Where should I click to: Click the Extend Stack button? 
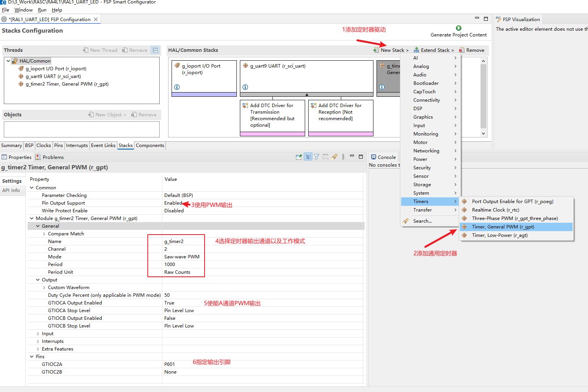point(434,50)
